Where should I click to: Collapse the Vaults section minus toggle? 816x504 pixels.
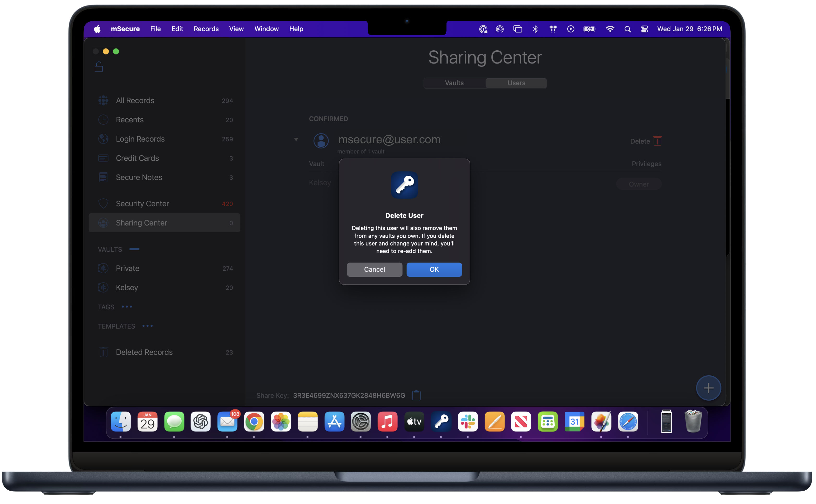pyautogui.click(x=134, y=249)
